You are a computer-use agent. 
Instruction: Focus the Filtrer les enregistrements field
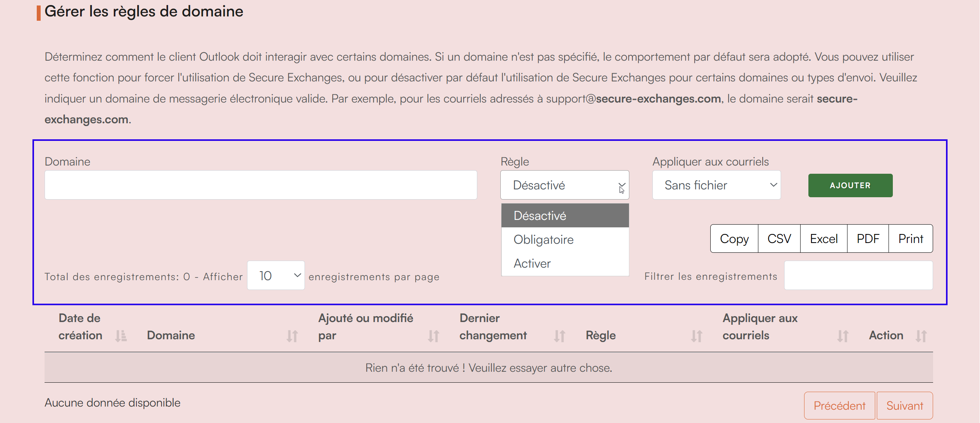point(858,275)
